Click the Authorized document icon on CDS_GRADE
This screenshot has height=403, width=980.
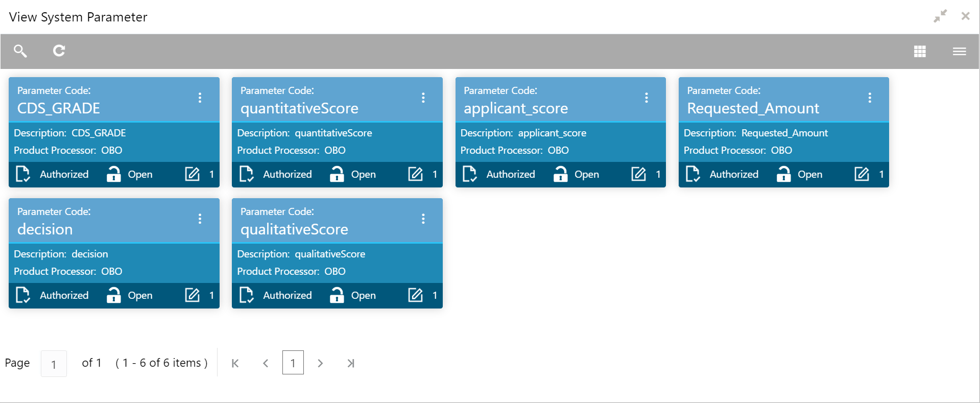click(23, 174)
